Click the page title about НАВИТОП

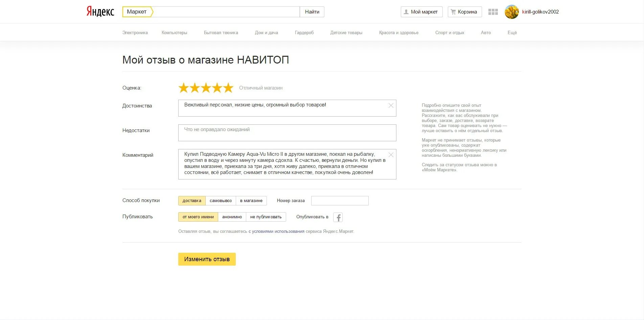(206, 60)
